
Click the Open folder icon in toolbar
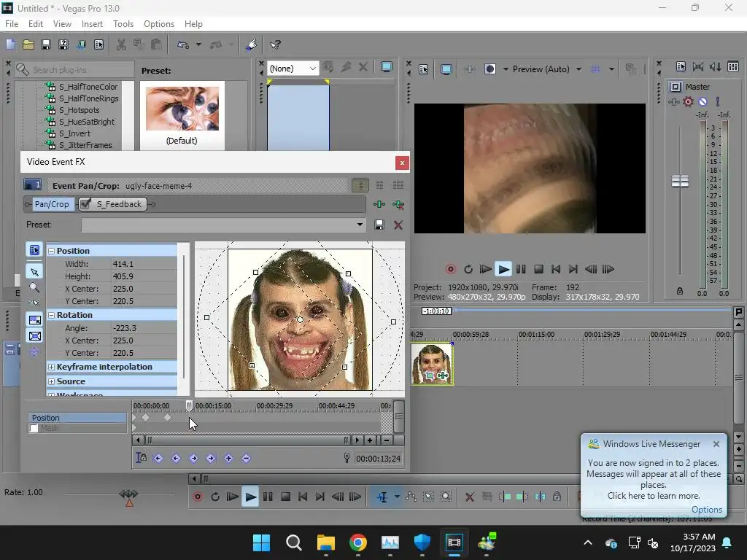pos(28,44)
